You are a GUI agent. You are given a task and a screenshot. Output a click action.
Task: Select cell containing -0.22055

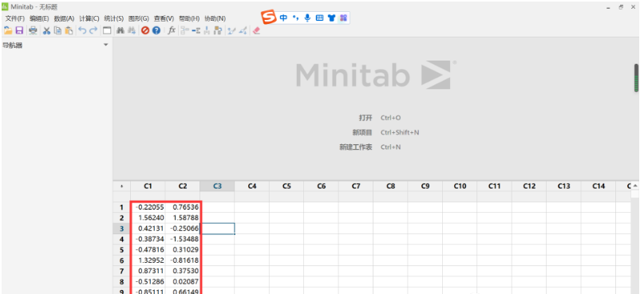(148, 207)
